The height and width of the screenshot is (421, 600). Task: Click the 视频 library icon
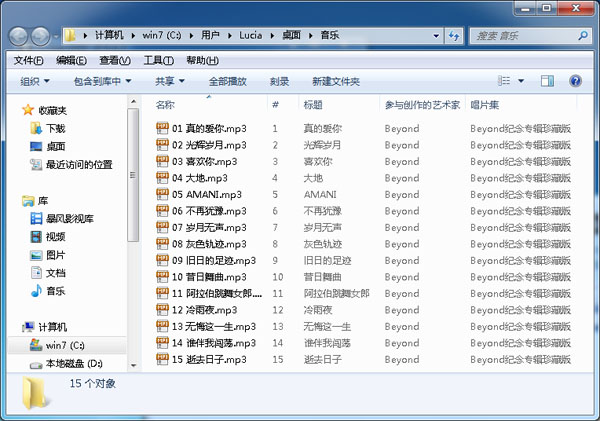pyautogui.click(x=36, y=237)
